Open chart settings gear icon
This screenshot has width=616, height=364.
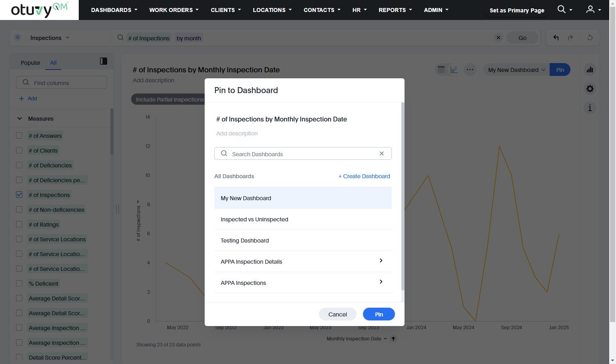pyautogui.click(x=590, y=89)
